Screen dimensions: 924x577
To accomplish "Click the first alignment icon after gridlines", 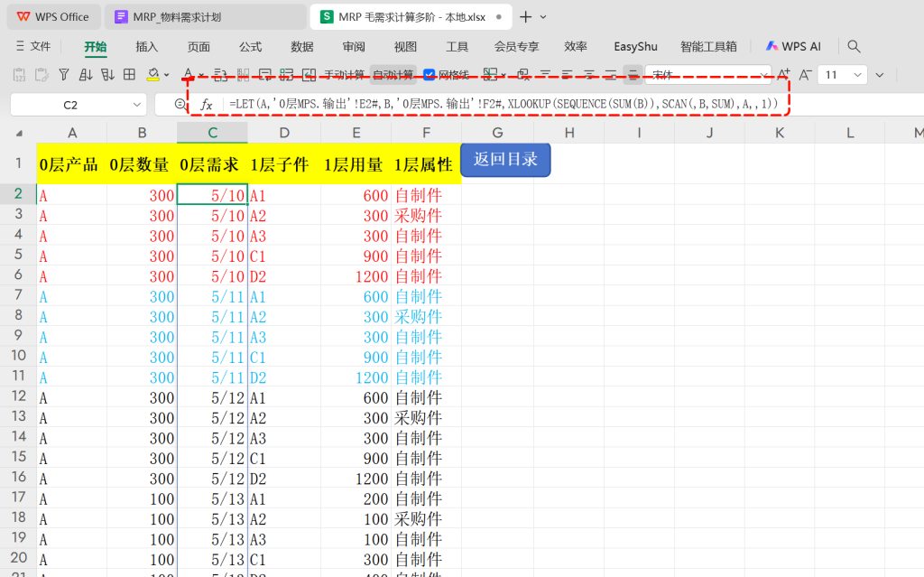I will (x=545, y=74).
